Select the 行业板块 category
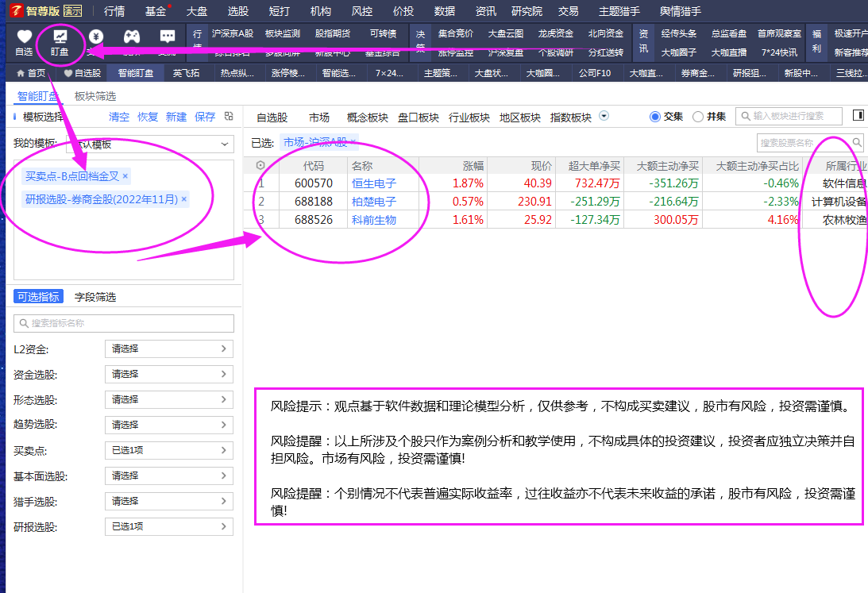868x593 pixels. click(469, 117)
